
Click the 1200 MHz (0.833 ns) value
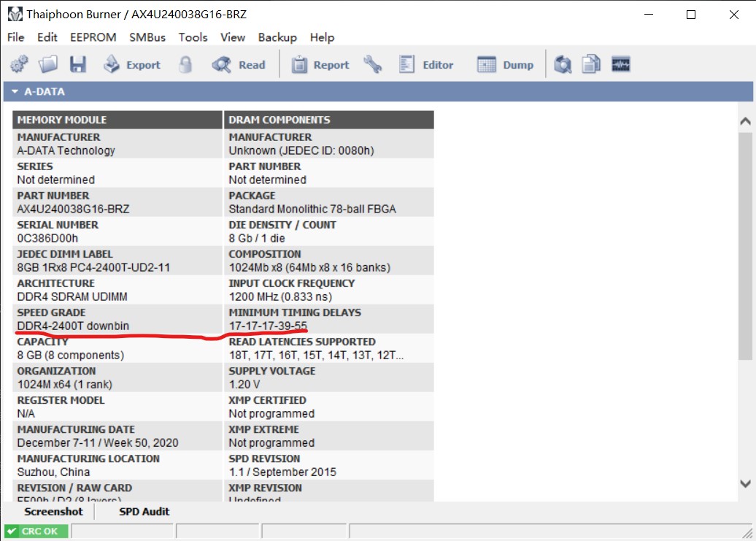click(281, 296)
